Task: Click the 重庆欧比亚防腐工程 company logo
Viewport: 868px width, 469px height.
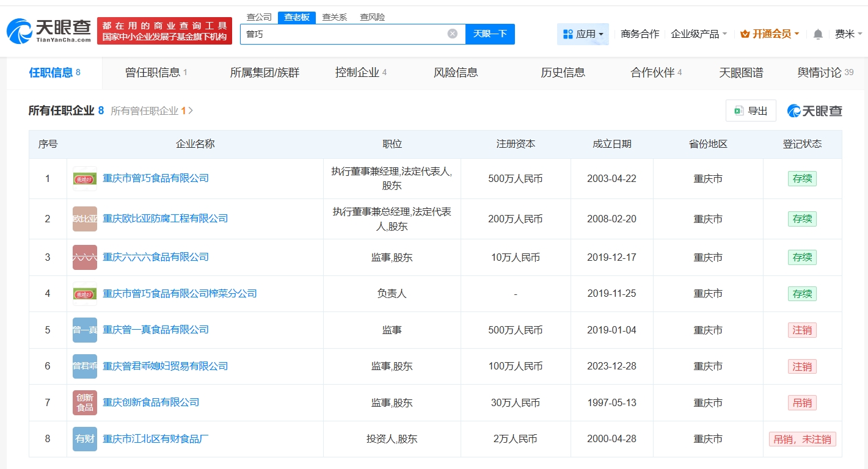Action: 84,219
